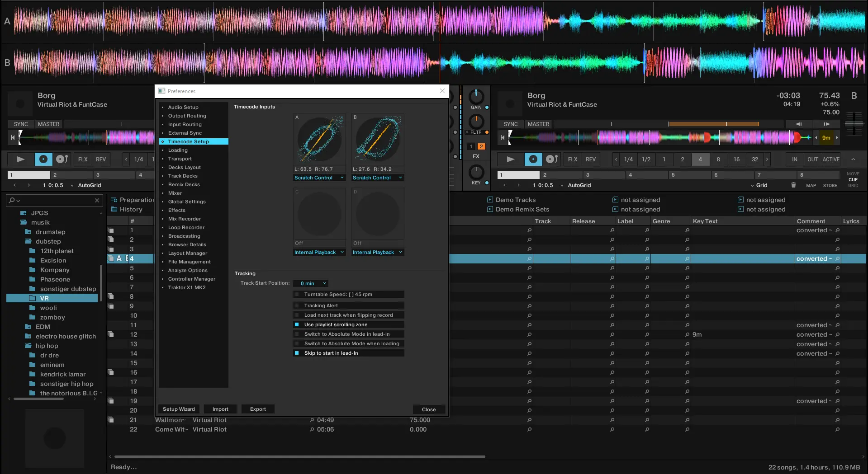Open Deck D Internal Playback dropdown
This screenshot has height=474, width=868.
pyautogui.click(x=378, y=253)
